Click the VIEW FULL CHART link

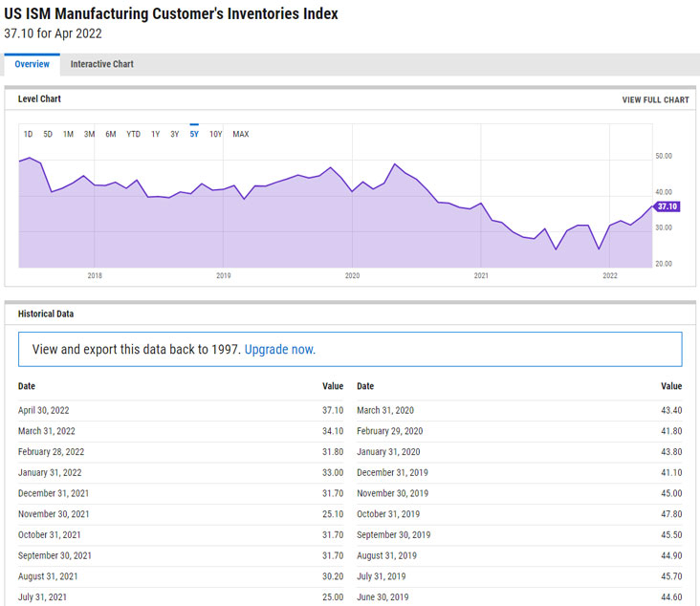[655, 100]
